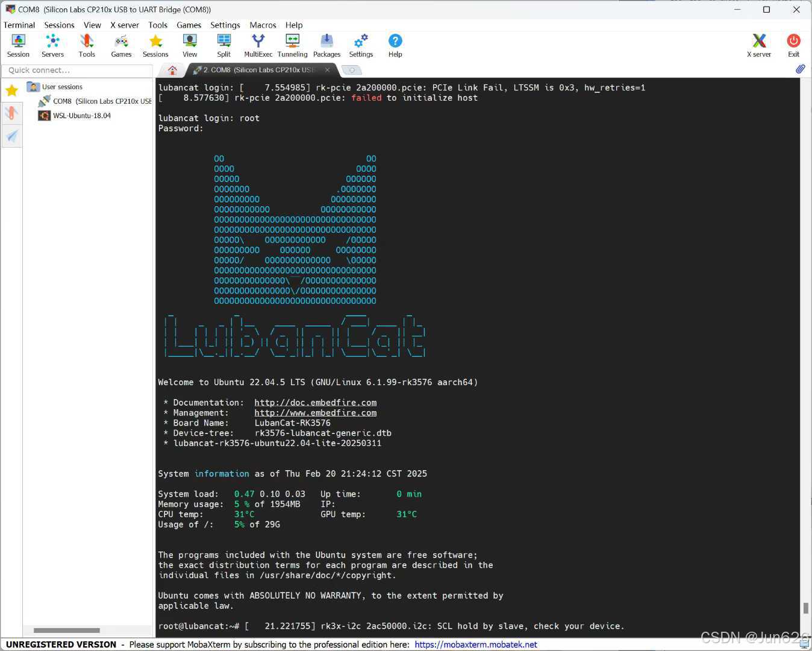Image resolution: width=812 pixels, height=651 pixels.
Task: Select the WSL-Ubuntu-18.04 session
Action: pyautogui.click(x=75, y=116)
